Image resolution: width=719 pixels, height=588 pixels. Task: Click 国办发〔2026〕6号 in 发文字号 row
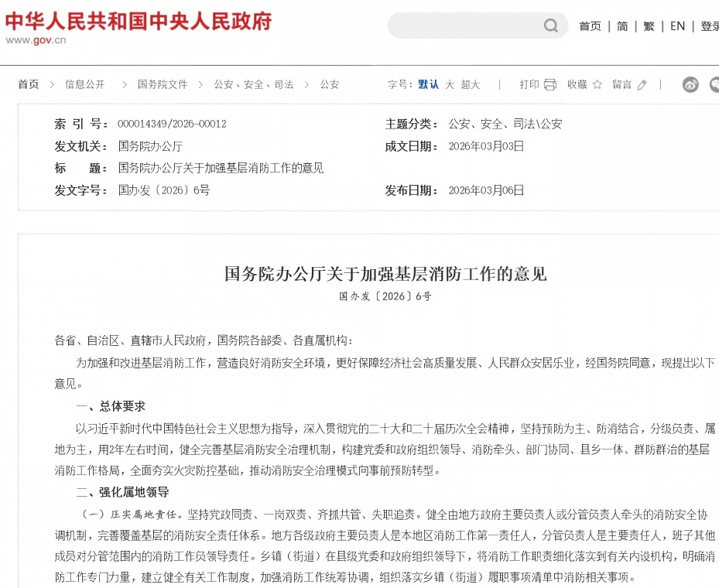click(164, 190)
